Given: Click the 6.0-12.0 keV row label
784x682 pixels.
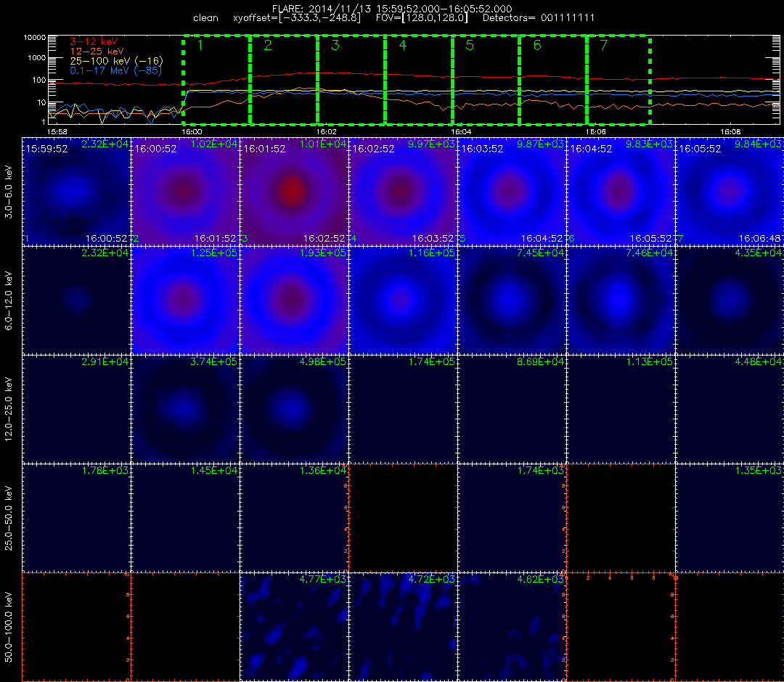Looking at the screenshot, I should click(9, 300).
